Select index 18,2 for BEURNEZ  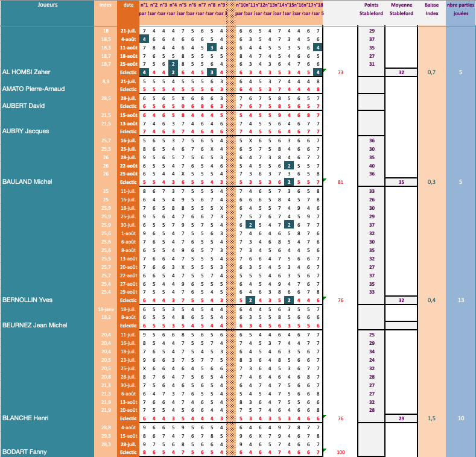click(106, 317)
